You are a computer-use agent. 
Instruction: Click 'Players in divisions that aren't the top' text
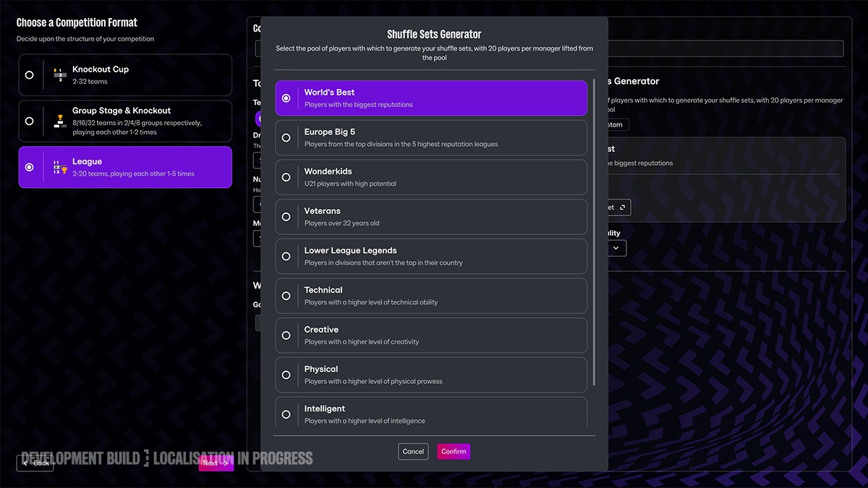tap(383, 262)
